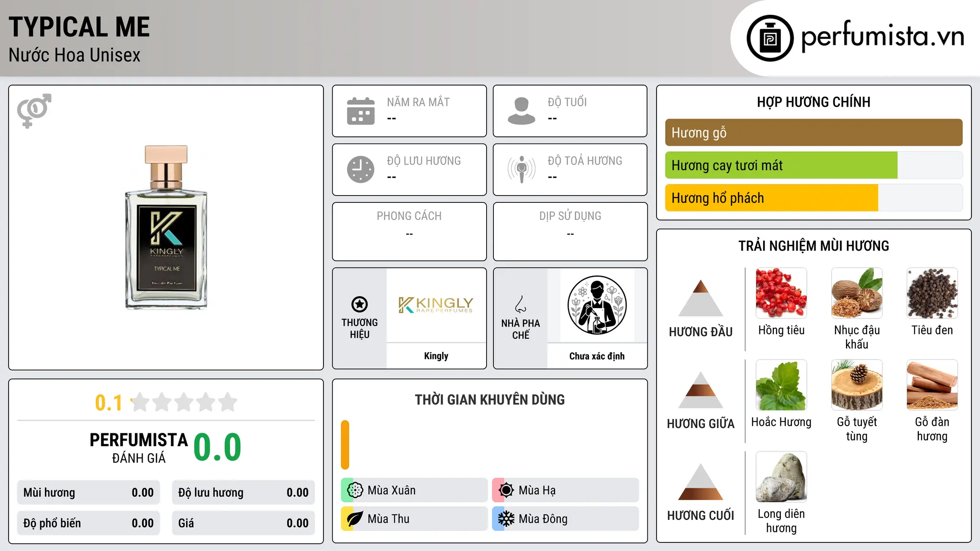980x551 pixels.
Task: Select the Mùa Xuân season label
Action: (x=391, y=490)
